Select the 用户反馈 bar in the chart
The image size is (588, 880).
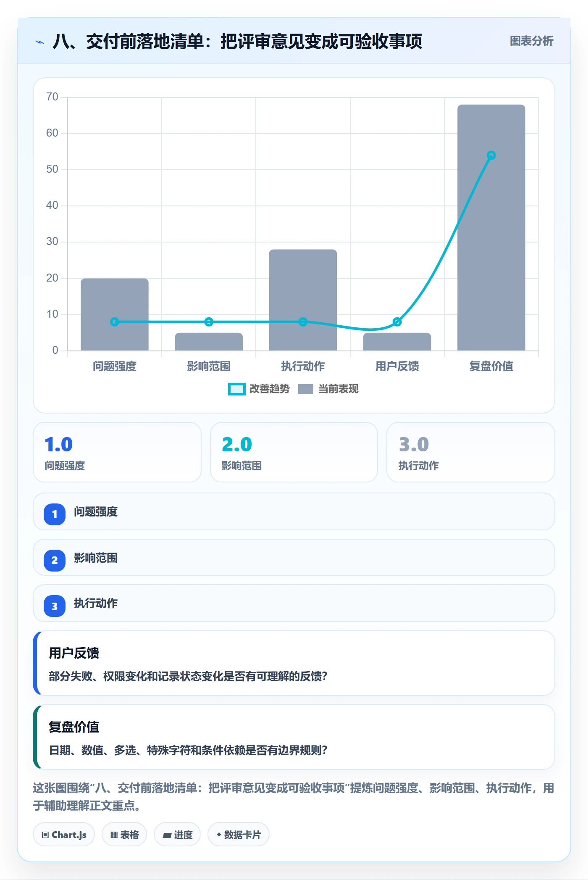click(x=397, y=342)
